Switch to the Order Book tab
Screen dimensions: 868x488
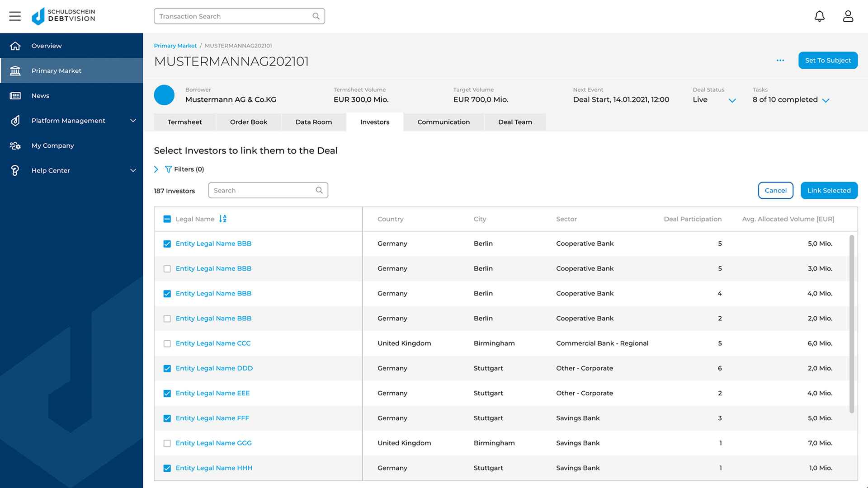[x=248, y=122]
